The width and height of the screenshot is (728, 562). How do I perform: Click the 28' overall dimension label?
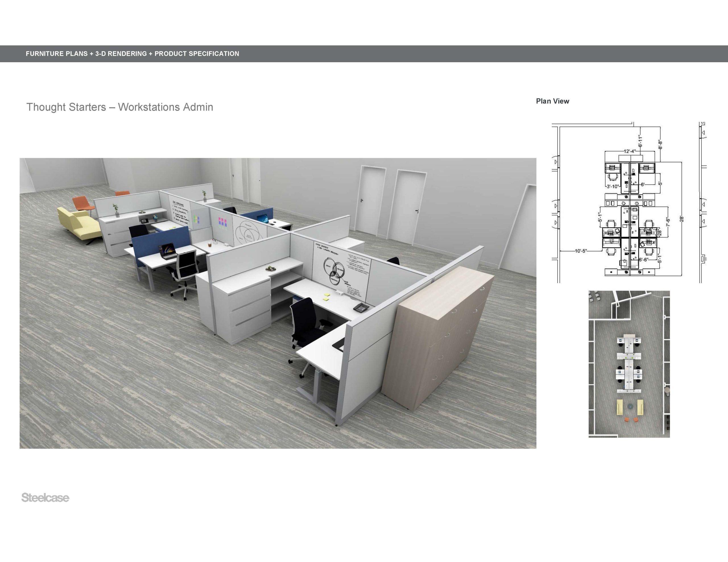[682, 219]
